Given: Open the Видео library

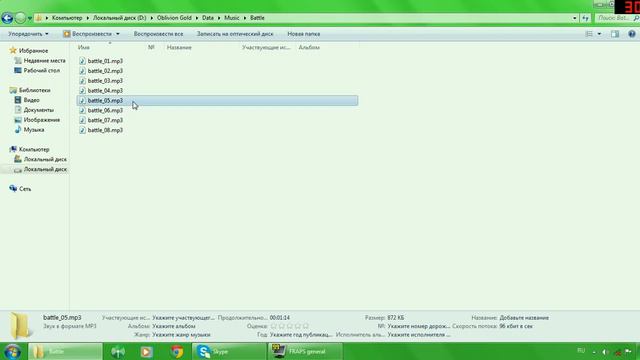Looking at the screenshot, I should 31,100.
